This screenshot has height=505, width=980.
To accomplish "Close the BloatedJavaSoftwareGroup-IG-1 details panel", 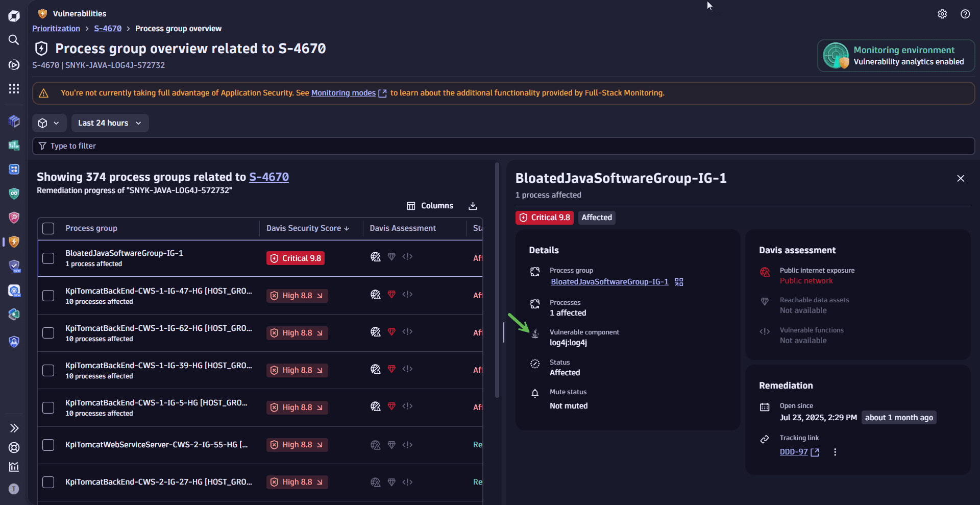I will tap(961, 178).
